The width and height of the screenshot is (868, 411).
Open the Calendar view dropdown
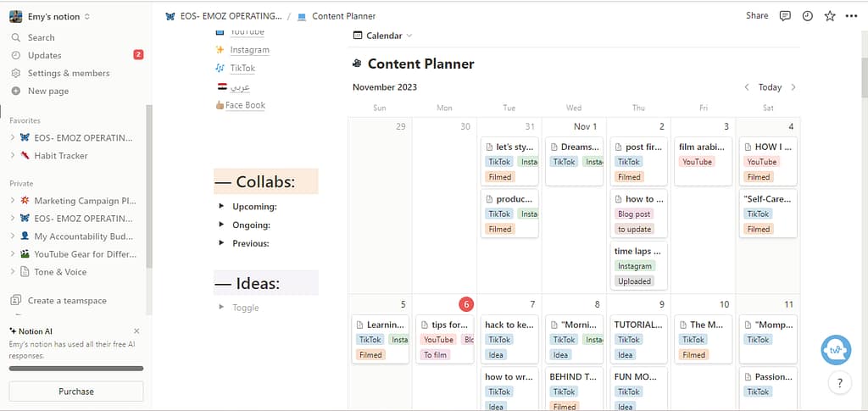tap(382, 36)
